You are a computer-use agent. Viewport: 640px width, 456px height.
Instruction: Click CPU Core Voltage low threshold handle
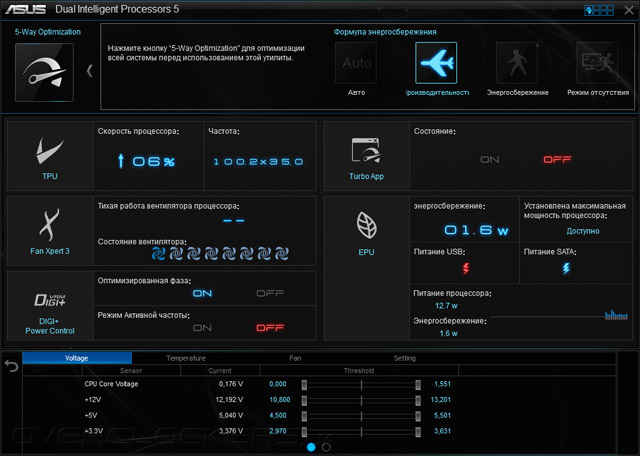point(304,385)
